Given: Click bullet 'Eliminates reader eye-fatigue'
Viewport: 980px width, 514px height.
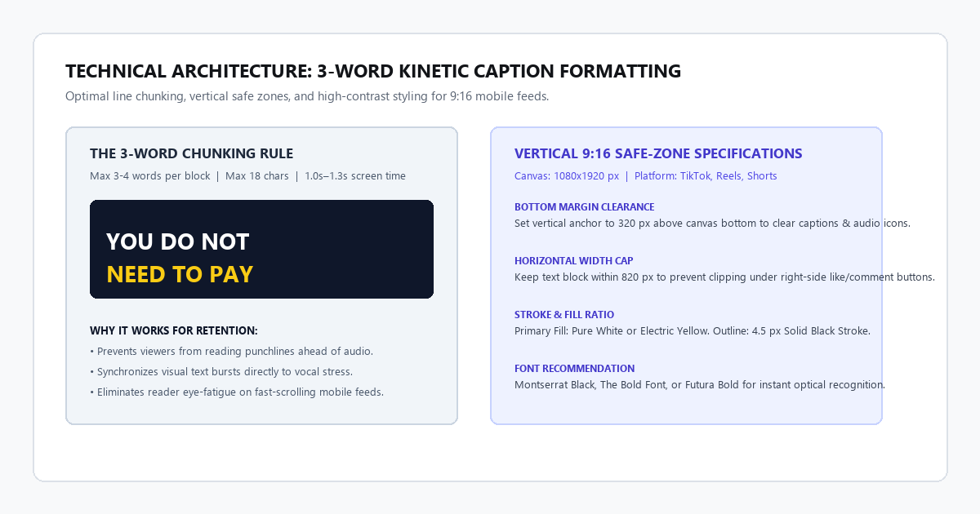Looking at the screenshot, I should coord(237,392).
